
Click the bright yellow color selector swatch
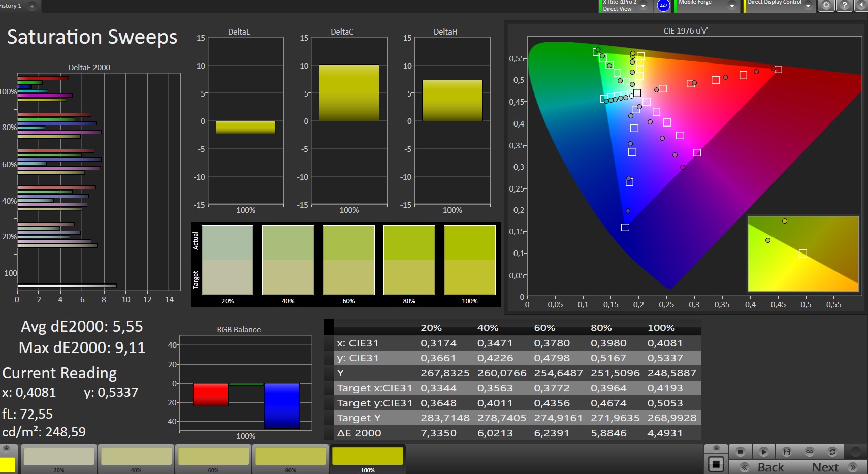7,465
